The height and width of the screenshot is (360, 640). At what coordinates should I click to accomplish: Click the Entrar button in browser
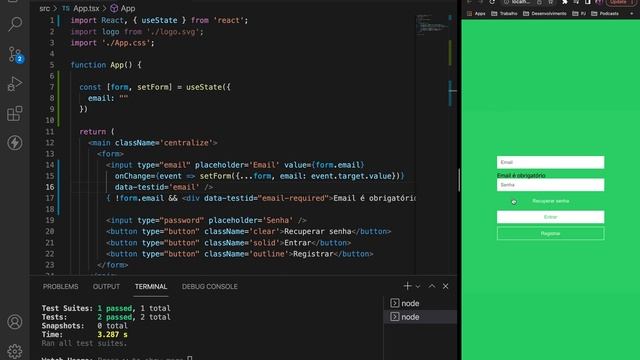(x=550, y=217)
